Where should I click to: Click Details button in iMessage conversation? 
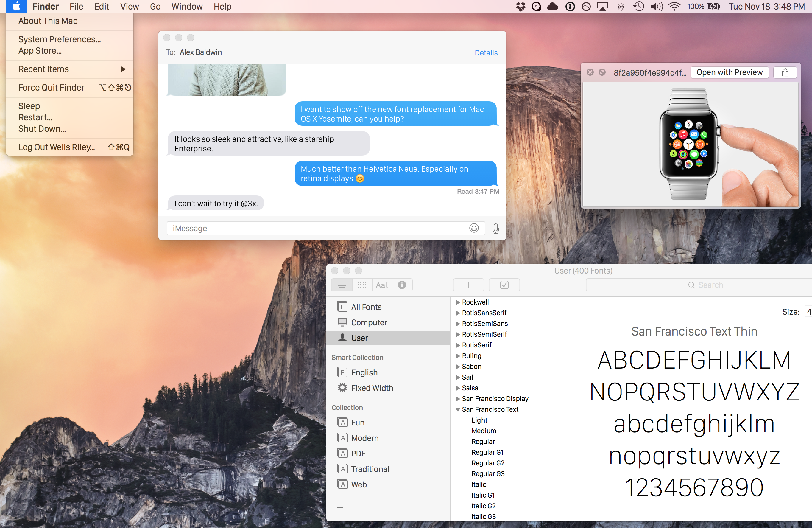(x=485, y=53)
